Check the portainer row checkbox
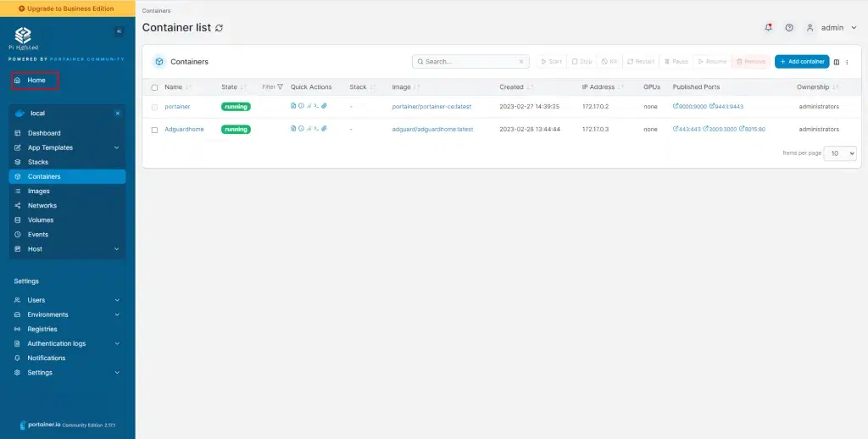This screenshot has height=439, width=868. (154, 107)
